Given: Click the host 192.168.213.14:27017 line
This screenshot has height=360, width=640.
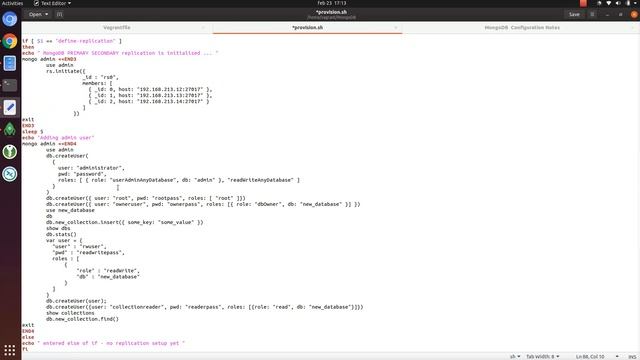Looking at the screenshot, I should click(149, 101).
